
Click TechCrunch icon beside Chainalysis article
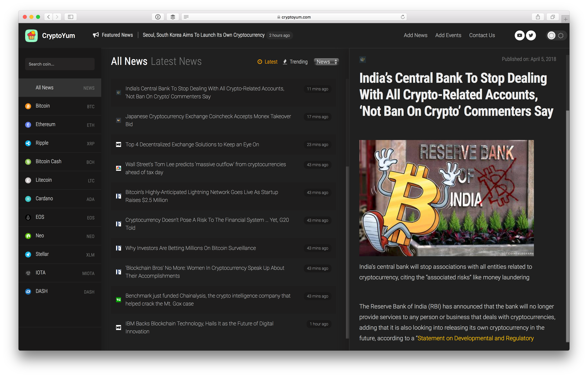pos(118,300)
